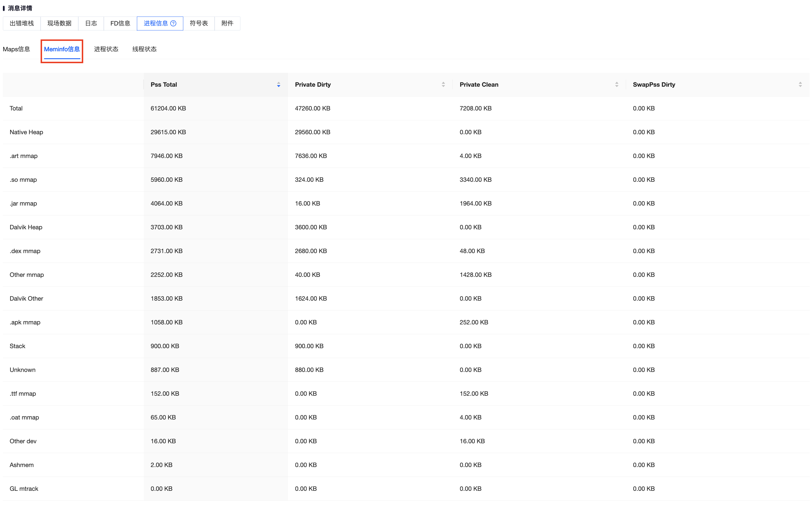Click the 7636.00 KB Private Dirty value

(x=311, y=156)
